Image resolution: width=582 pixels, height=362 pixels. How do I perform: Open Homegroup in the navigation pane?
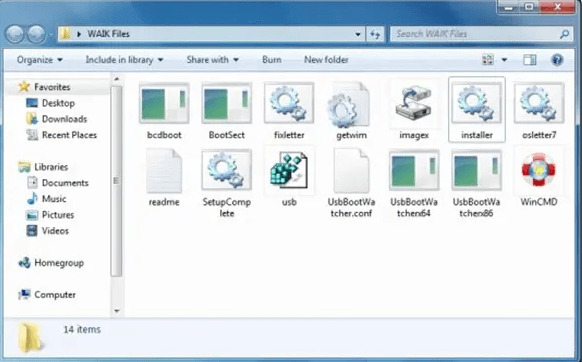click(59, 263)
